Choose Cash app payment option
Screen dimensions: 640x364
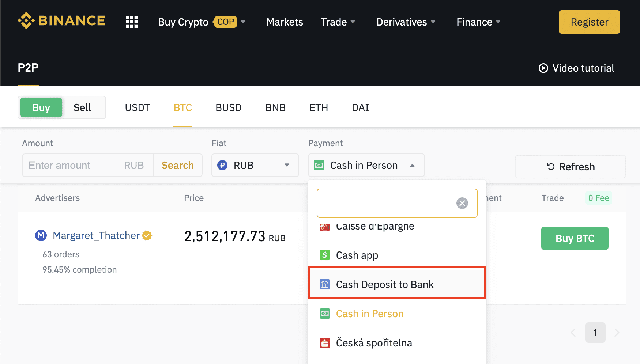pyautogui.click(x=397, y=255)
